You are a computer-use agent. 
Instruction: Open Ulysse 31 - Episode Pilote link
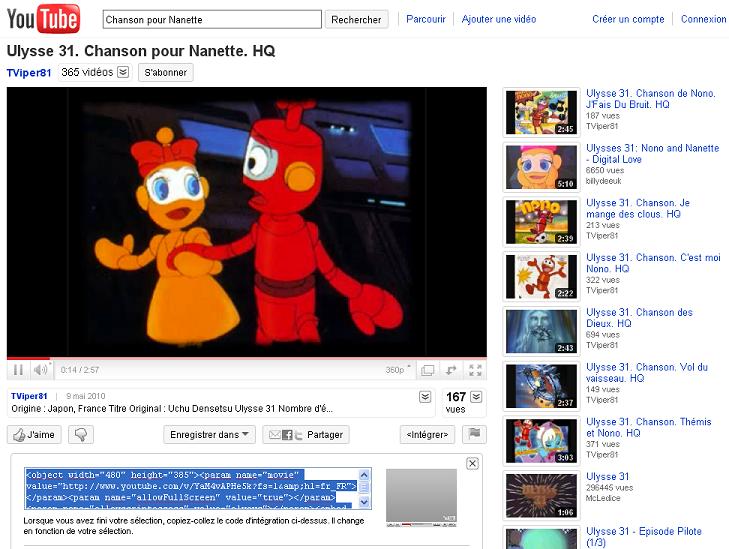[643, 537]
